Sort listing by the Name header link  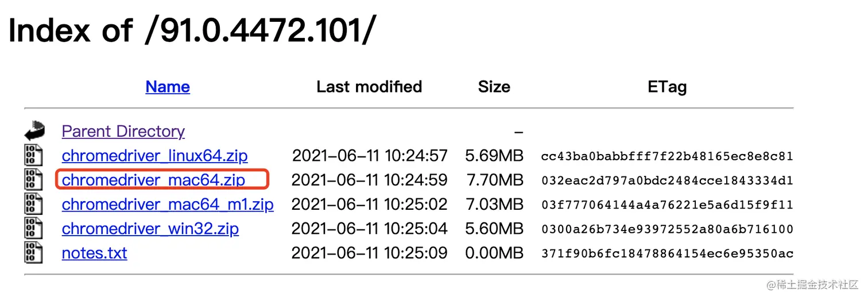tap(168, 87)
